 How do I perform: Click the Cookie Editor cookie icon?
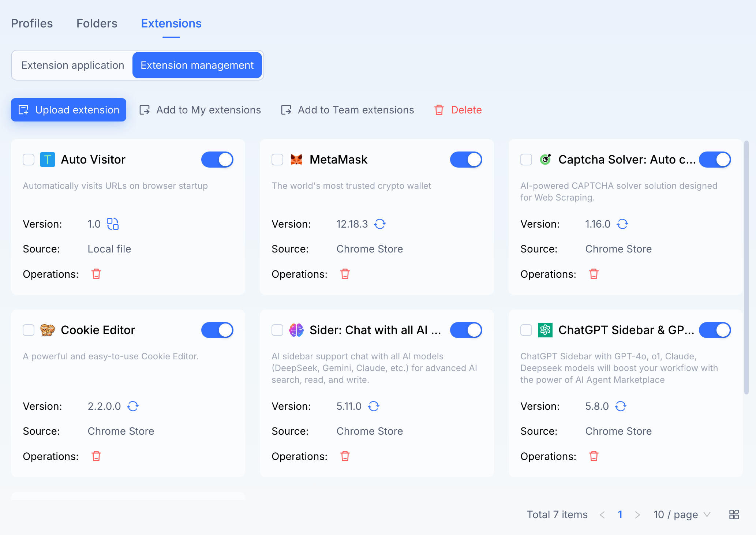coord(48,330)
